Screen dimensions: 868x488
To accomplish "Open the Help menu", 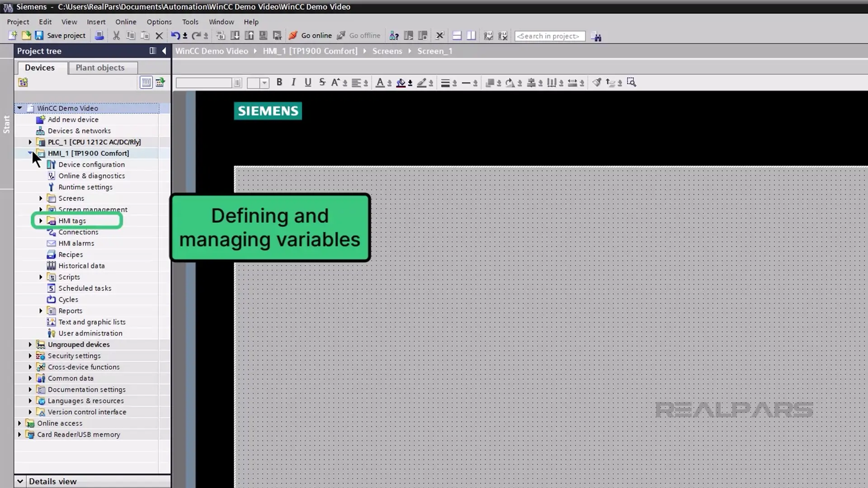I will coord(251,22).
